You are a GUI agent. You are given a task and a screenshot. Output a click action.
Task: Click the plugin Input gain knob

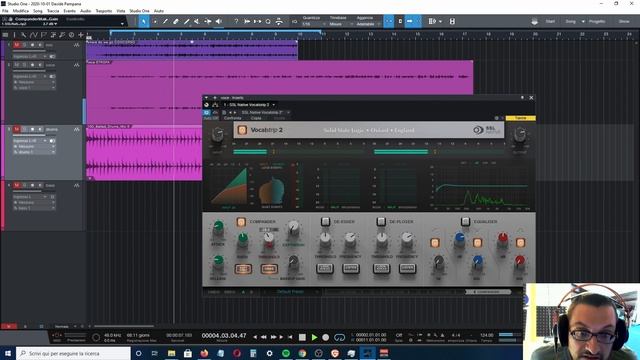click(218, 134)
